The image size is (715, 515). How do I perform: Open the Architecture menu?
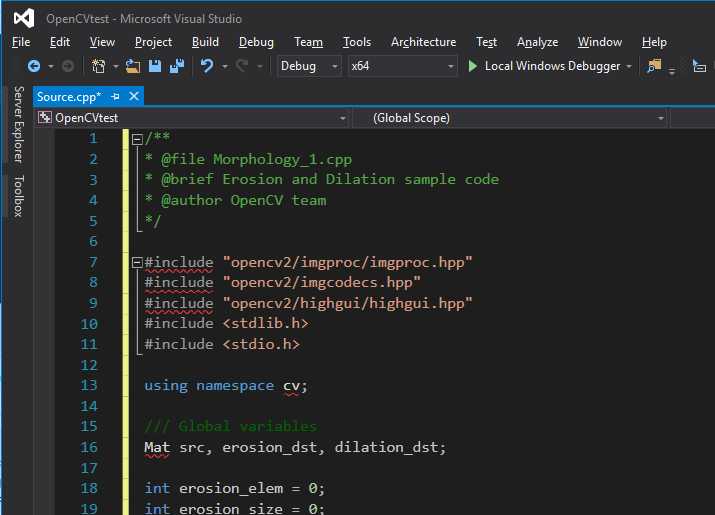[x=423, y=42]
